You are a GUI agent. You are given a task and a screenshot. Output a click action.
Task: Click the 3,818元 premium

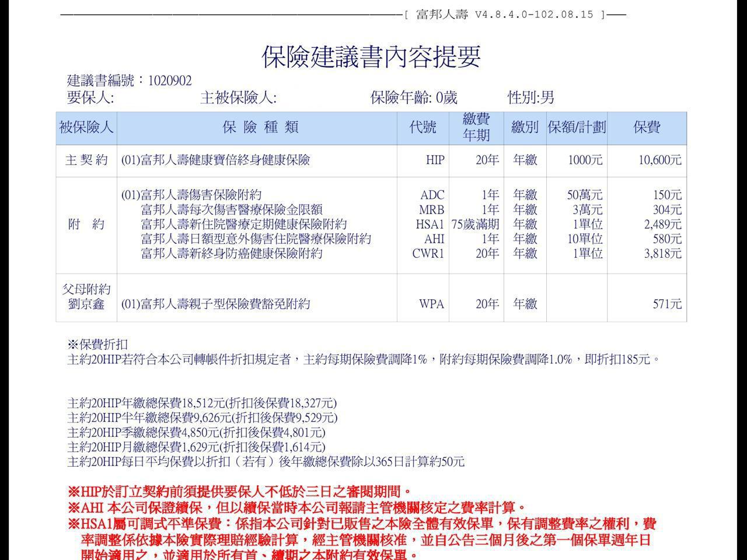click(662, 253)
